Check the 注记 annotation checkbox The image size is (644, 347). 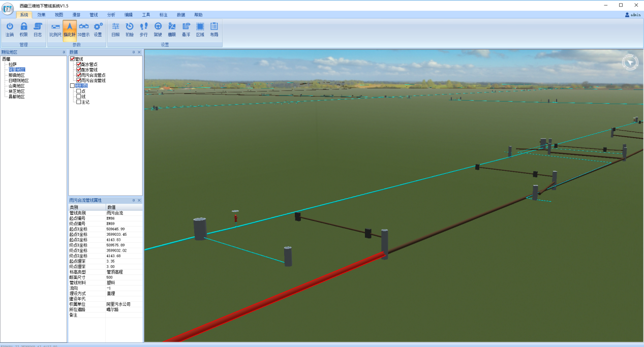tap(79, 102)
